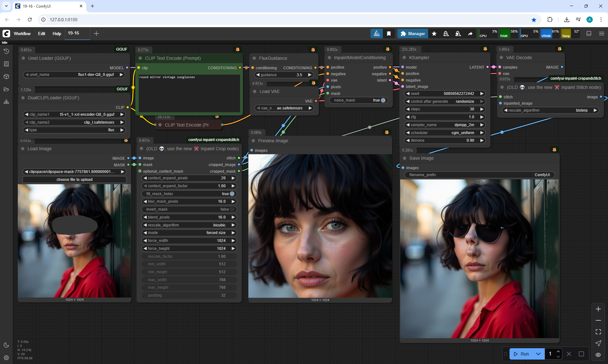The height and width of the screenshot is (364, 608).
Task: Open the unet_name model dropdown
Action: [74, 75]
